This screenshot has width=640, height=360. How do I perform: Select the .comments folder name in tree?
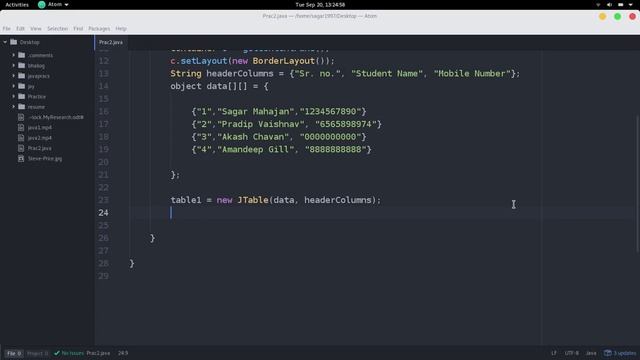[40, 55]
